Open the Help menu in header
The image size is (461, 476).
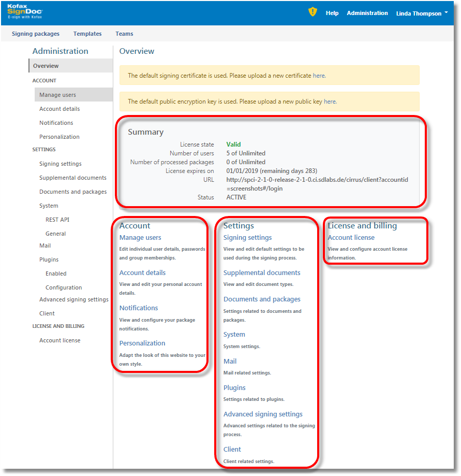pos(332,13)
